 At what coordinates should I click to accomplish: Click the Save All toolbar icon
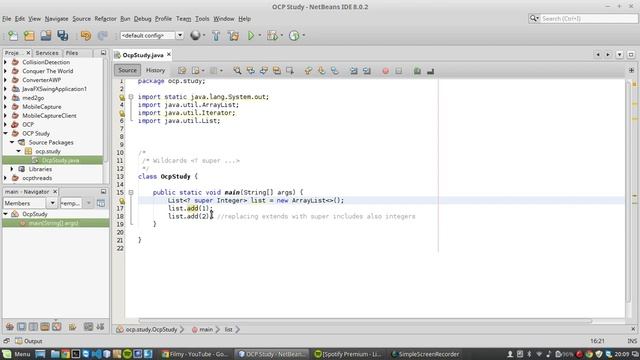62,36
